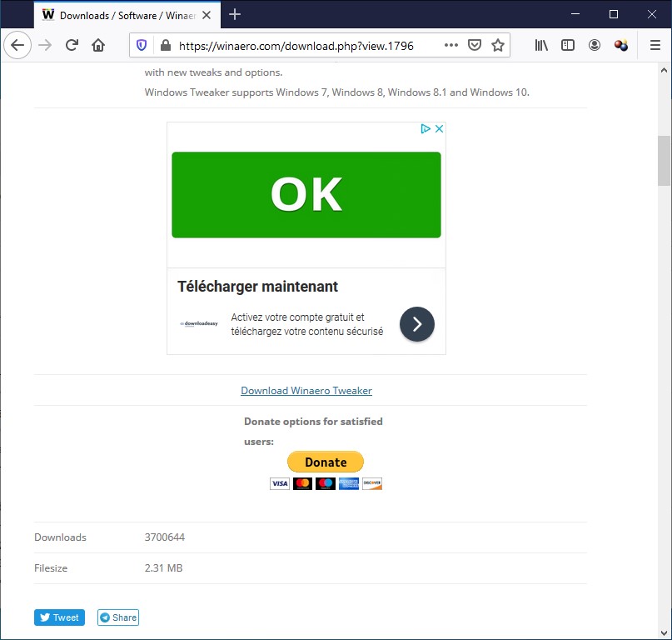View site security padlock information
Screen dimensions: 672x640
pyautogui.click(x=166, y=45)
